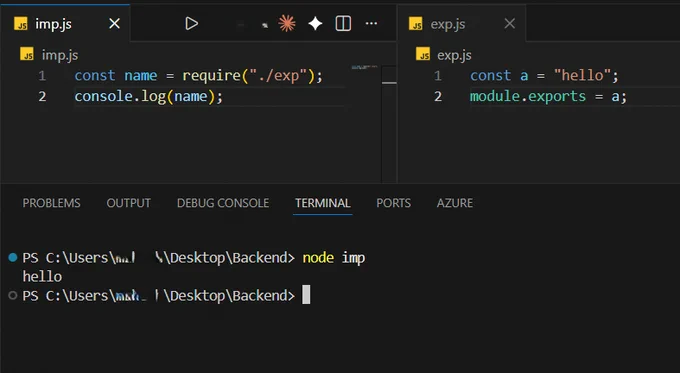
Task: Open the PORTS panel tab
Action: pyautogui.click(x=393, y=203)
